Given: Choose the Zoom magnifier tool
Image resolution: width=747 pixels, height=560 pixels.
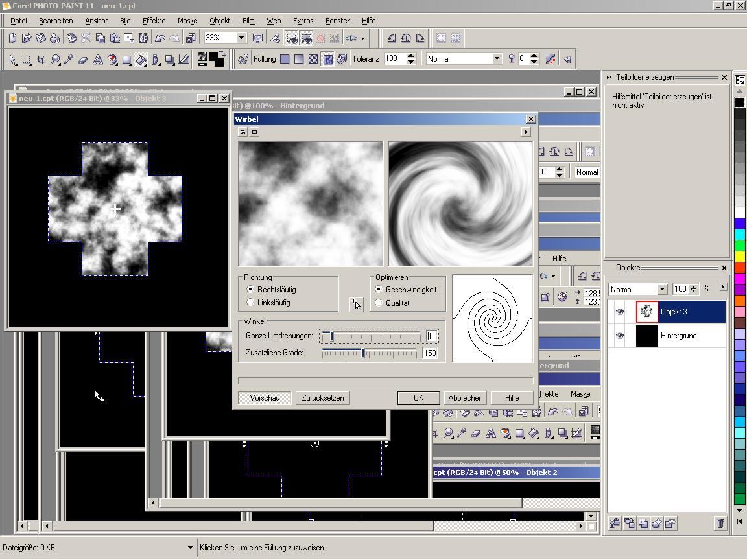Looking at the screenshot, I should (55, 60).
